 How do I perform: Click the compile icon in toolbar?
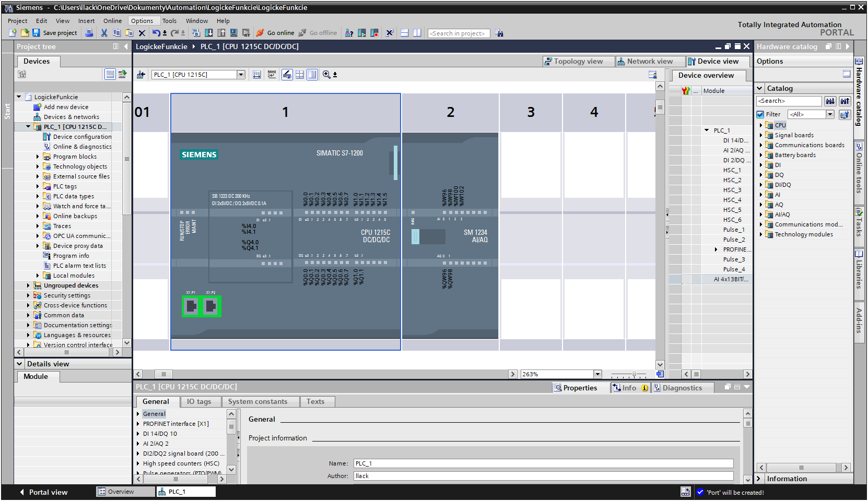(196, 33)
